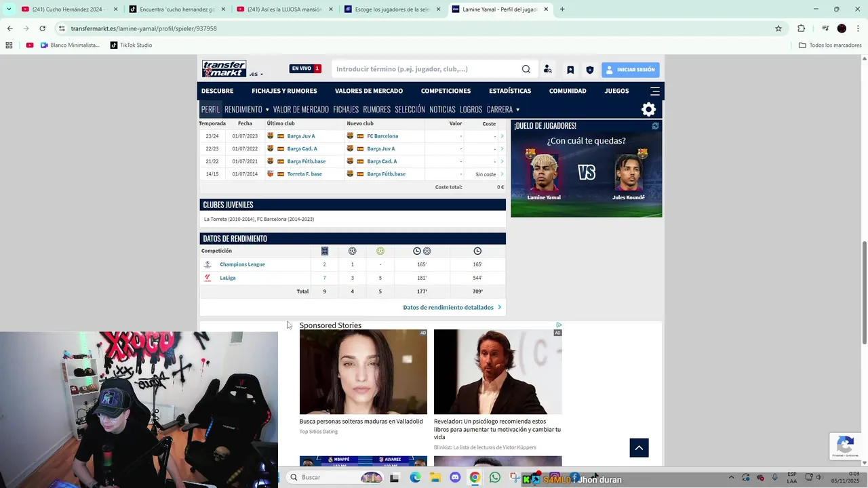
Task: Select the FICHAJES player tab
Action: [346, 109]
